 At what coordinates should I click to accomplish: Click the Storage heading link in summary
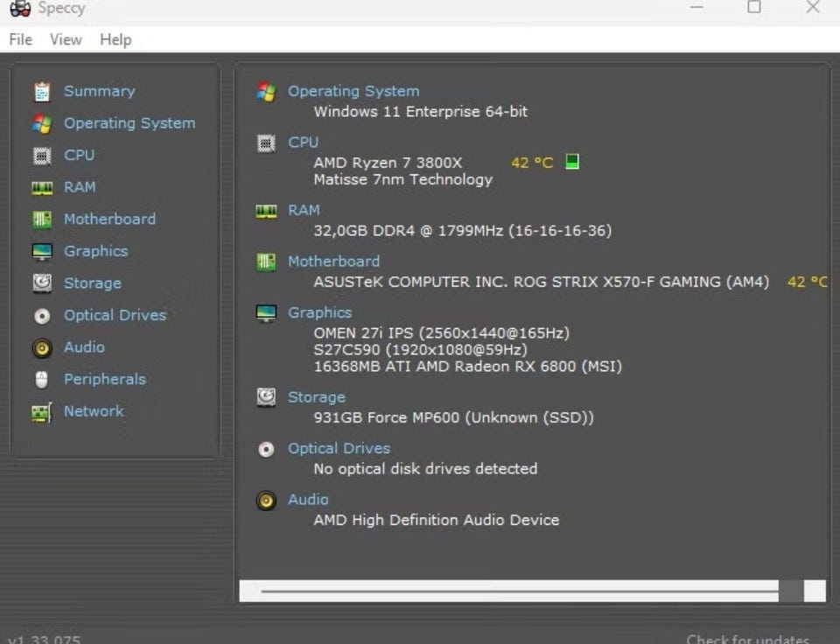317,397
